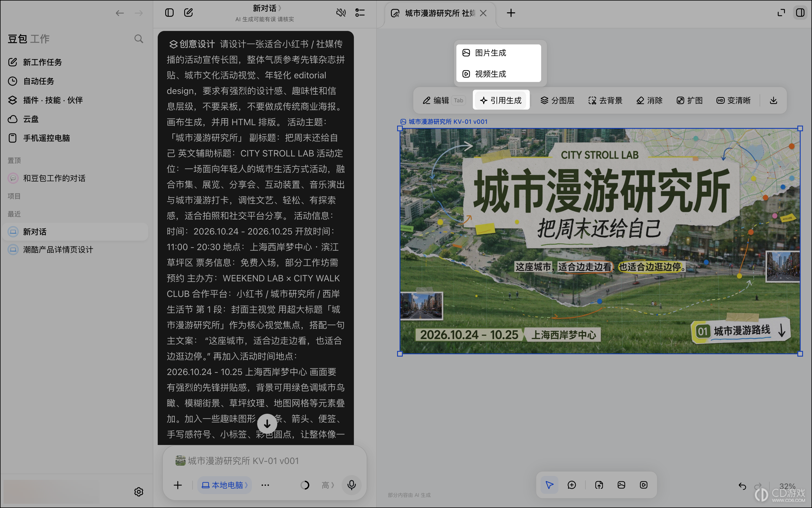This screenshot has width=812, height=508.
Task: Toggle the muted speaker icon
Action: 341,13
